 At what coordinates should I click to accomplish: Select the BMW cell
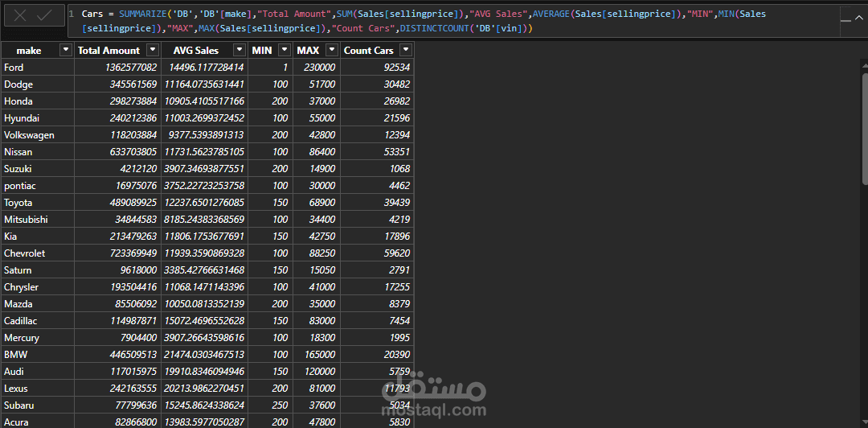[38, 355]
